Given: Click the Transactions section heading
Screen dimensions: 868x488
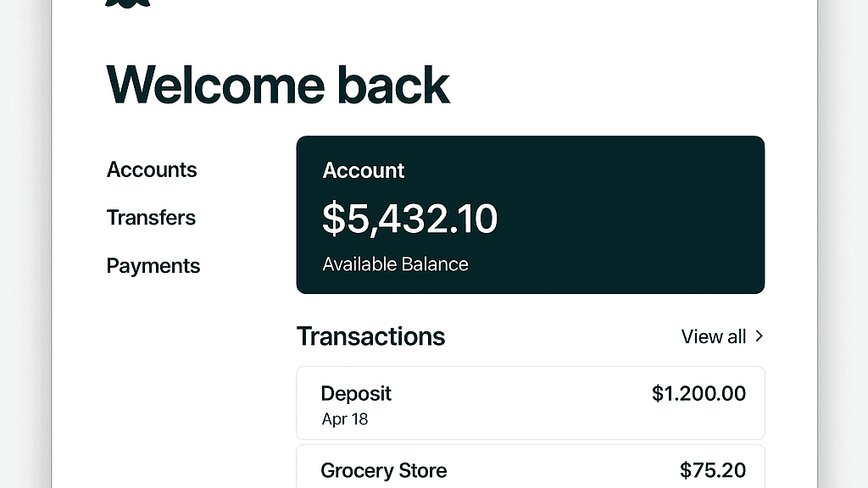Looking at the screenshot, I should (x=370, y=336).
